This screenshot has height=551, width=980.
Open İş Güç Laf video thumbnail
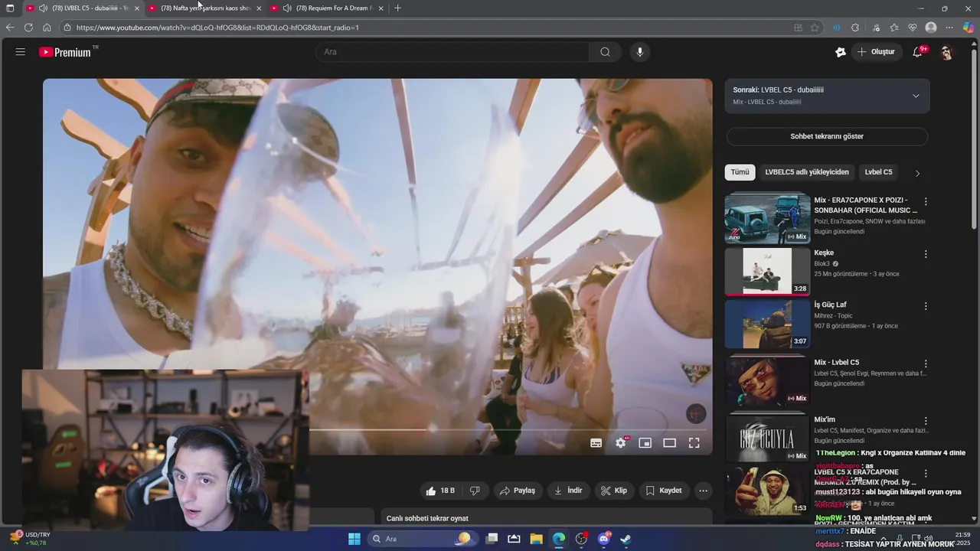tap(767, 324)
